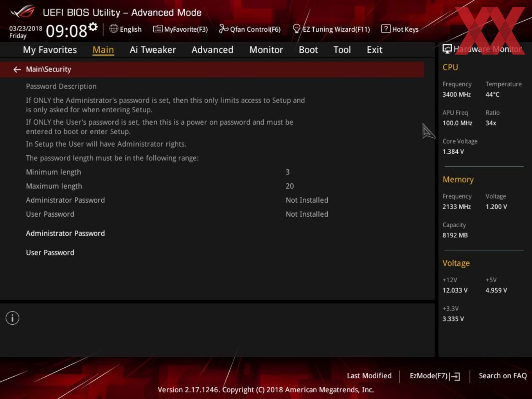Click User Password Not Installed status
The width and height of the screenshot is (532, 399).
point(307,214)
